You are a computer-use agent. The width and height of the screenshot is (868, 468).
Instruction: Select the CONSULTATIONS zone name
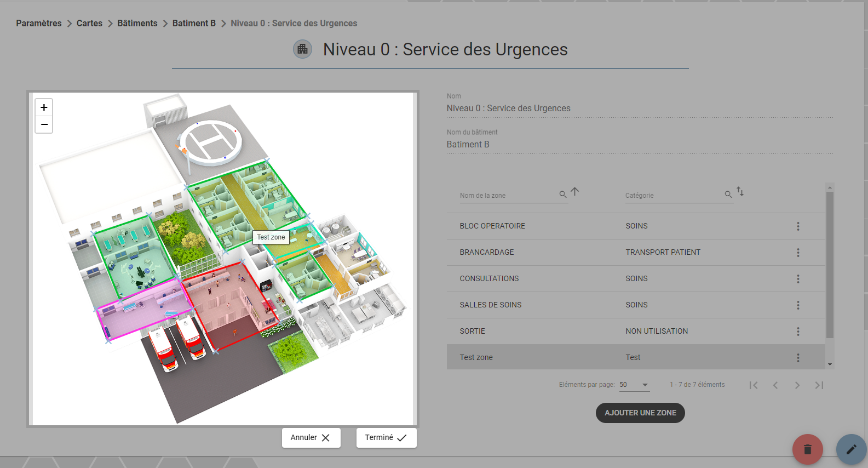click(x=489, y=278)
